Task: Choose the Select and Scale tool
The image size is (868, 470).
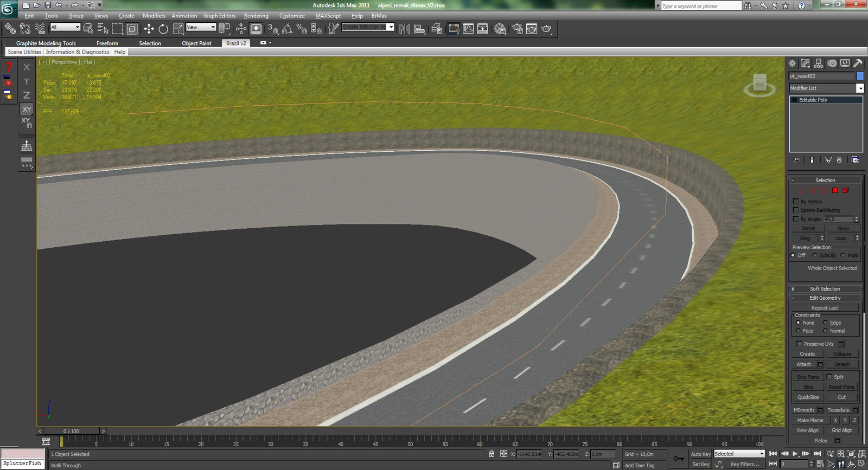Action: pyautogui.click(x=178, y=28)
